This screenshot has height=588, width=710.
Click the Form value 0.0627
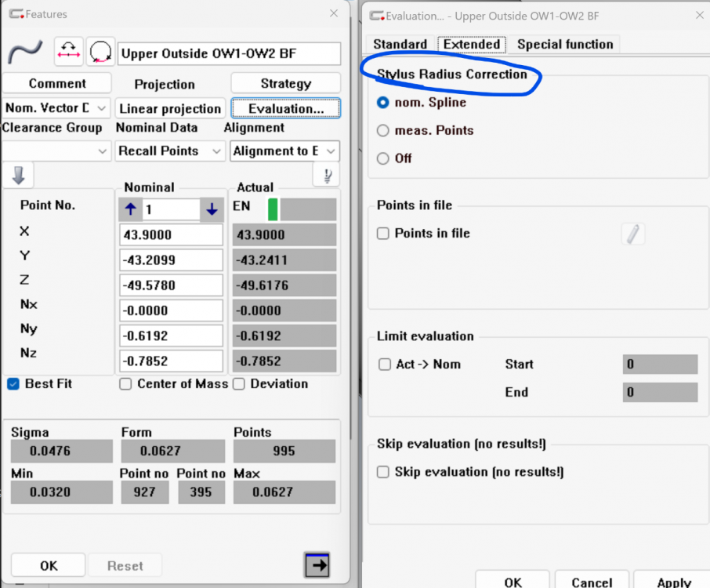(x=173, y=452)
